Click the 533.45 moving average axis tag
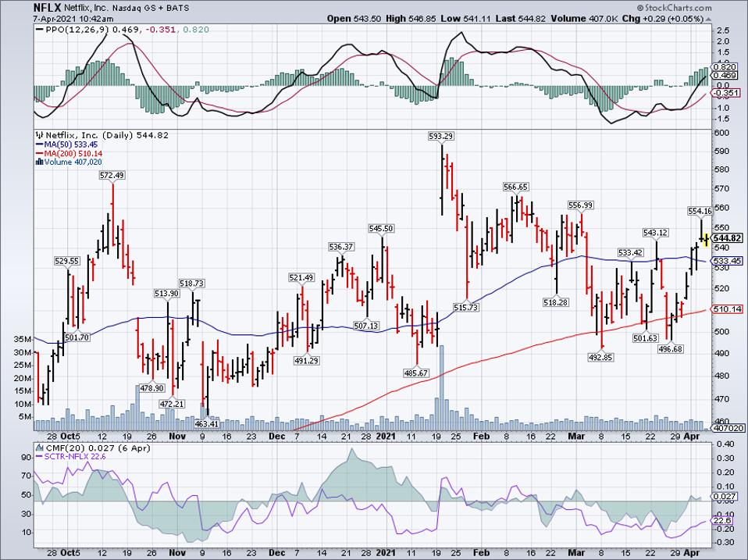The image size is (748, 560). (x=727, y=261)
